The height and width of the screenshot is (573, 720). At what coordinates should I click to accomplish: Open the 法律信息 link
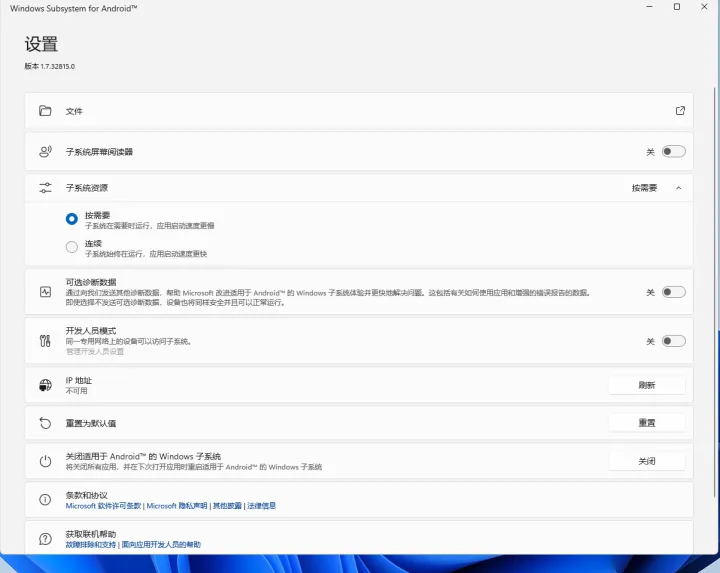[x=261, y=506]
